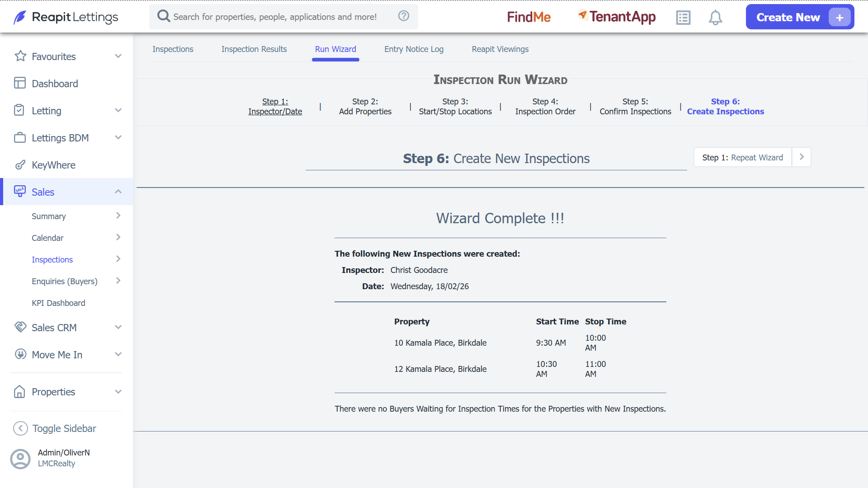
Task: Expand the Lettings BDM dropdown
Action: coord(118,137)
